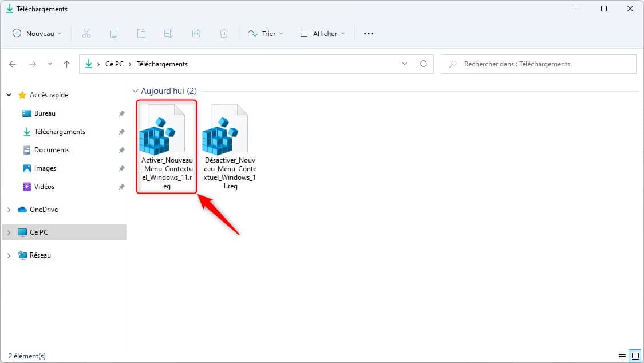This screenshot has height=363, width=644.
Task: Maximize the Téléchargements window
Action: coord(604,9)
